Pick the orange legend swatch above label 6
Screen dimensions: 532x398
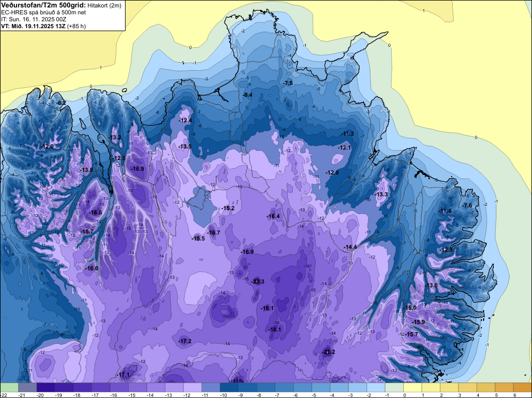522,387
